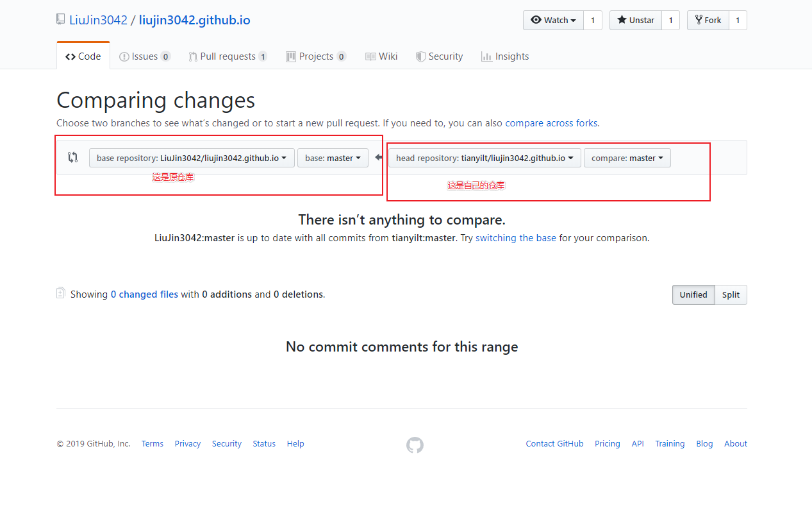The height and width of the screenshot is (510, 812).
Task: Open the Watch dropdown button
Action: (553, 20)
